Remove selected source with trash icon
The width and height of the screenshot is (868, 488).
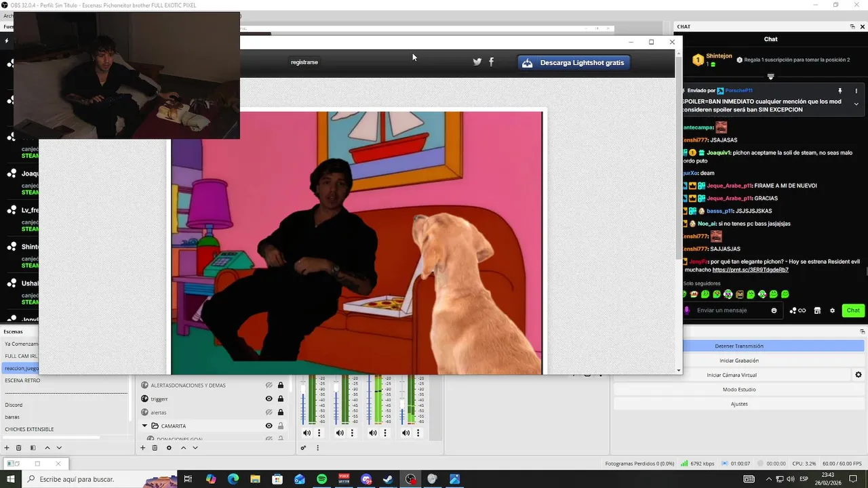155,447
